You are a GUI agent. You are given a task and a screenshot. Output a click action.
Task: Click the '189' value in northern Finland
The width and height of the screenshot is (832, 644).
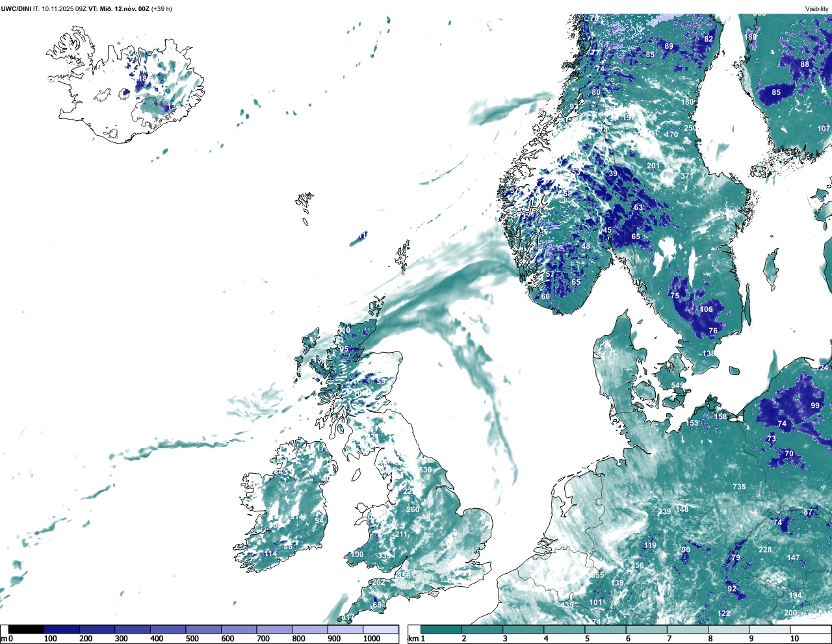750,38
